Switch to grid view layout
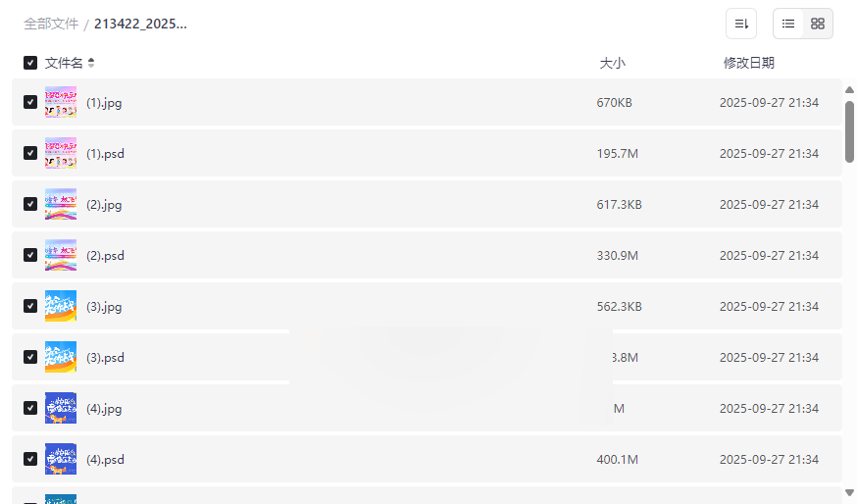This screenshot has height=504, width=857. (x=818, y=24)
